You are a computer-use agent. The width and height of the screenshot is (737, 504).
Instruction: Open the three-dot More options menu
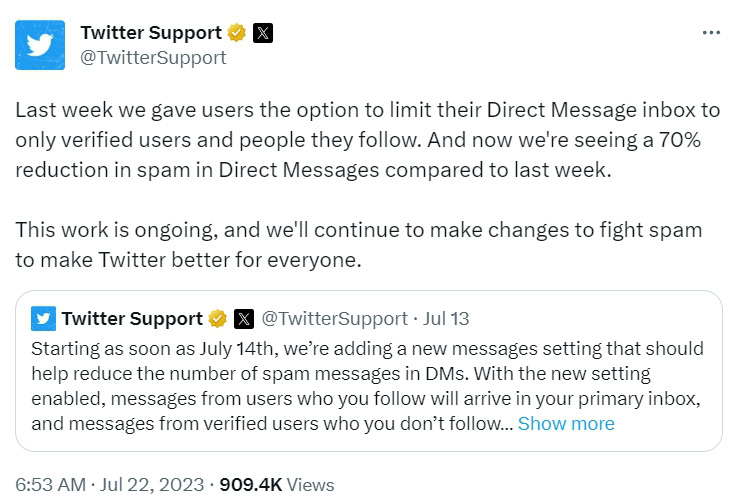click(x=711, y=33)
